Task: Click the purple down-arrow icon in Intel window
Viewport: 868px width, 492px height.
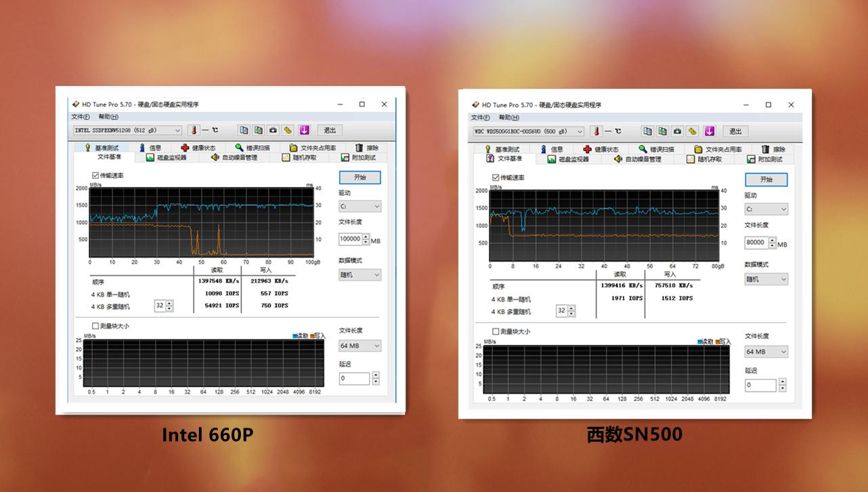Action: tap(304, 130)
